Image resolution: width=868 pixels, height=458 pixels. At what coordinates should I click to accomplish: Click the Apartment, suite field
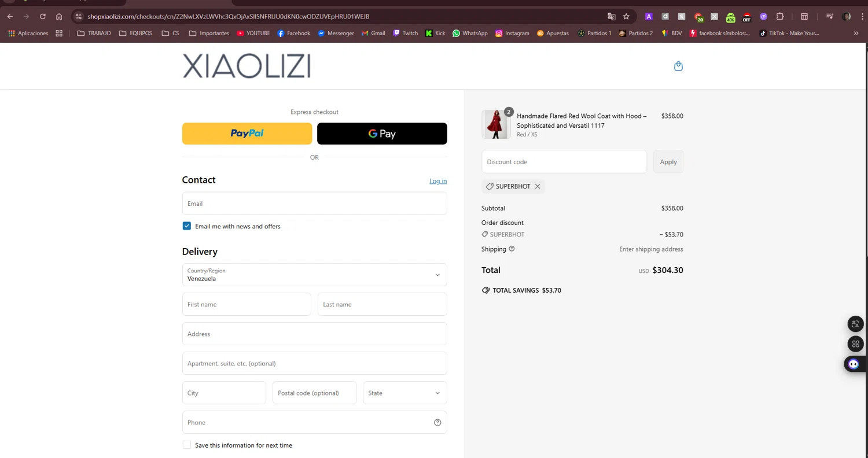coord(314,363)
